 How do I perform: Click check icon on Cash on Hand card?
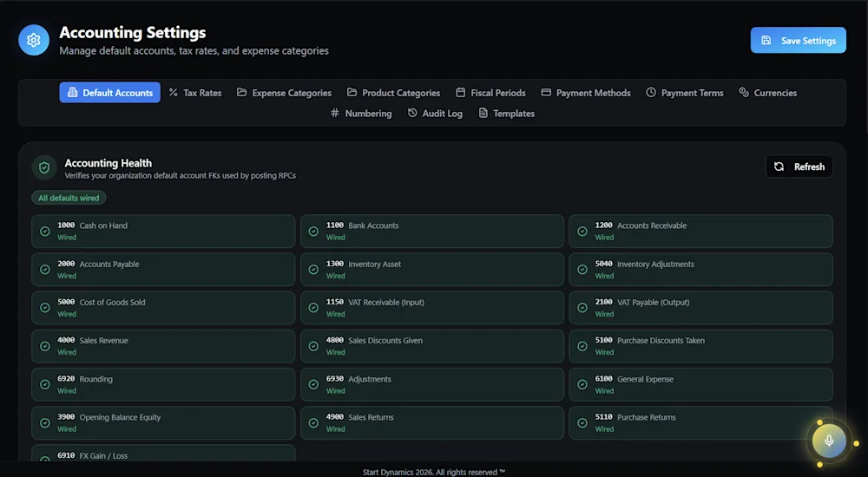pyautogui.click(x=45, y=232)
